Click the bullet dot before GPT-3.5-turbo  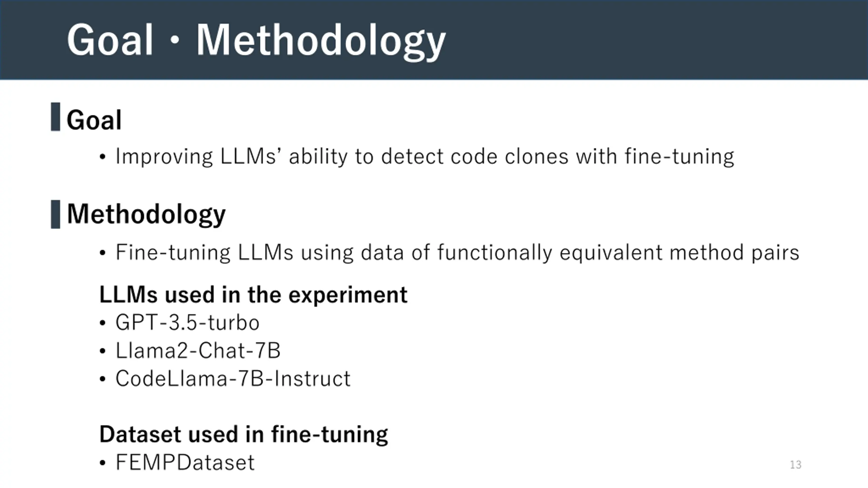(103, 323)
